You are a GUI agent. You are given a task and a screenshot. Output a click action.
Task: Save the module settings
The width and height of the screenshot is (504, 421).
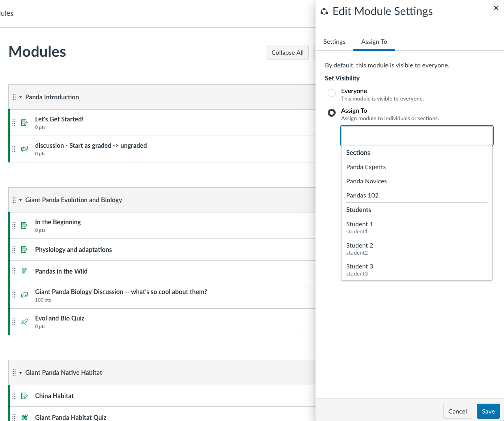(x=488, y=411)
